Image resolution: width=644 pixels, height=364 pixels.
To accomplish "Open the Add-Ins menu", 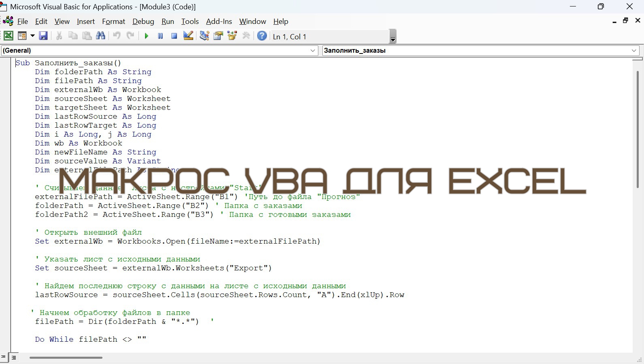I will [x=219, y=21].
